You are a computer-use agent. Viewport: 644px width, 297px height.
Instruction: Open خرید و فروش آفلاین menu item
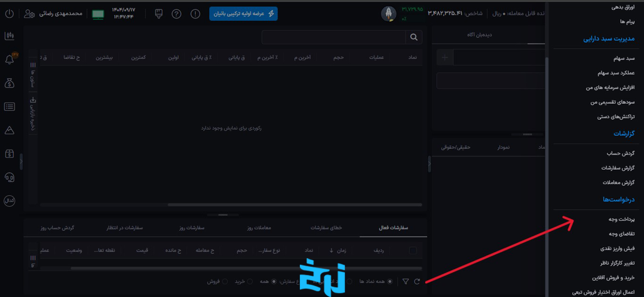[613, 278]
